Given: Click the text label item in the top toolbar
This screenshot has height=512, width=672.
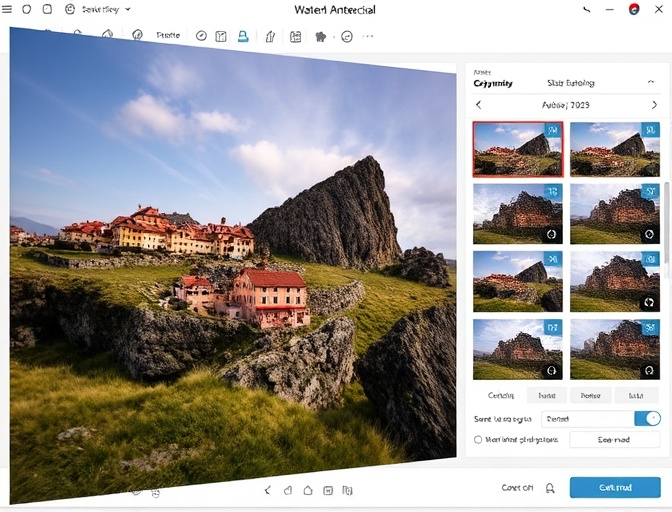Looking at the screenshot, I should [x=168, y=36].
